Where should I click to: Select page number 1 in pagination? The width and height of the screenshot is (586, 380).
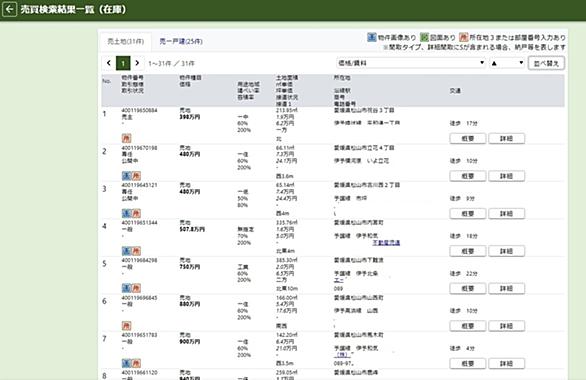click(123, 63)
